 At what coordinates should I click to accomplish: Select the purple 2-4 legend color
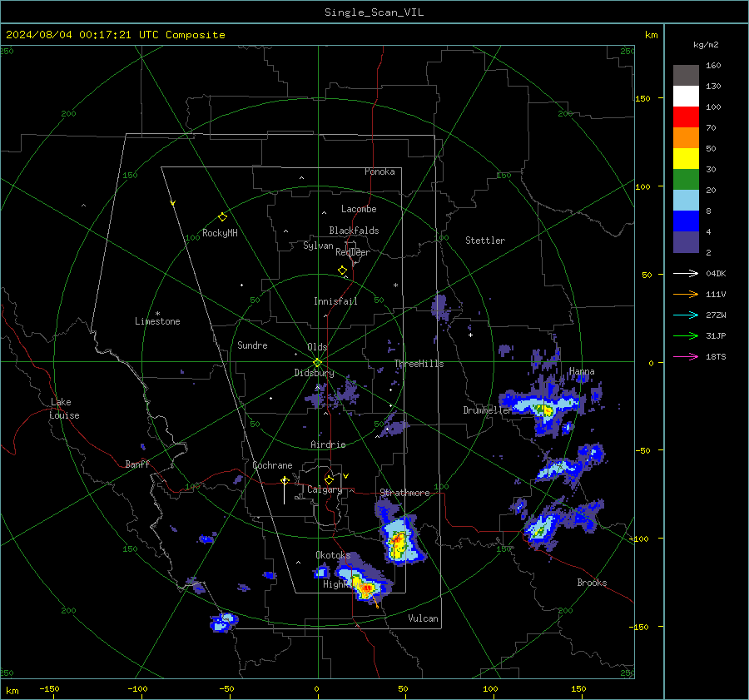(686, 241)
